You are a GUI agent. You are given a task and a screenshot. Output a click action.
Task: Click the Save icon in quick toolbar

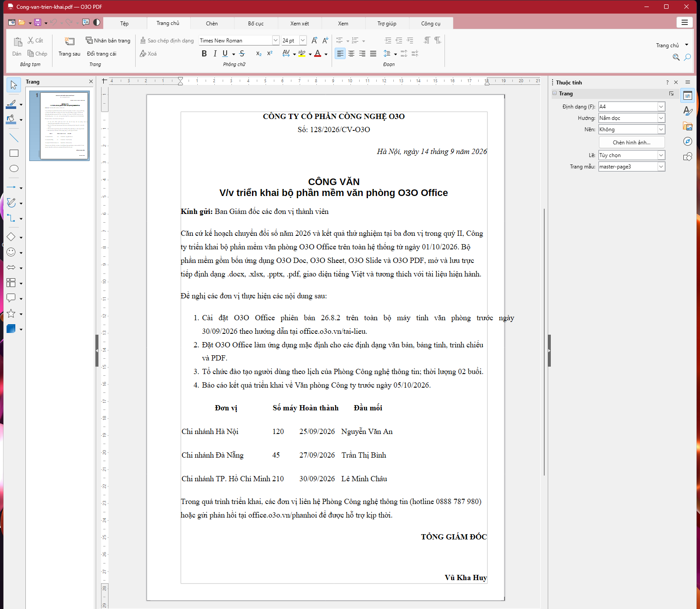[38, 22]
